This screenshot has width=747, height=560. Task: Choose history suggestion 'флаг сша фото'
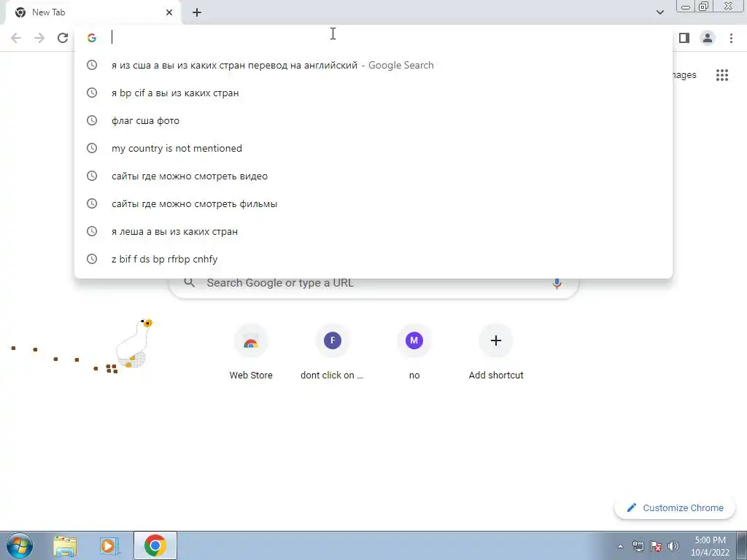(373, 120)
